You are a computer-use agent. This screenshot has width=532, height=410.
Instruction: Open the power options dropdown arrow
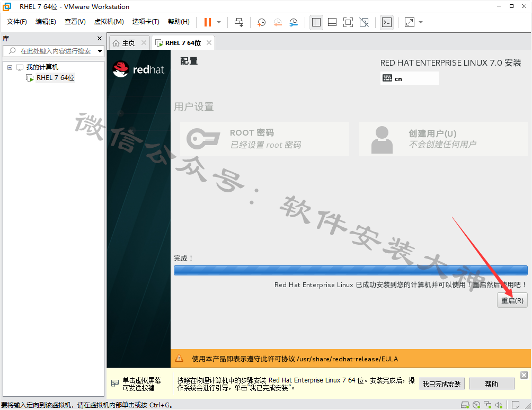click(219, 22)
